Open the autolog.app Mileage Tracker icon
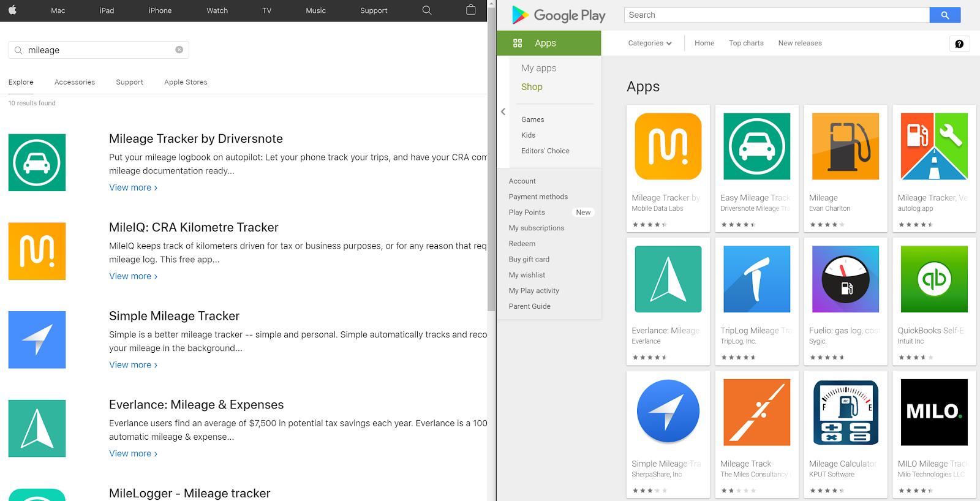Screen dimensions: 980x501 (934, 146)
